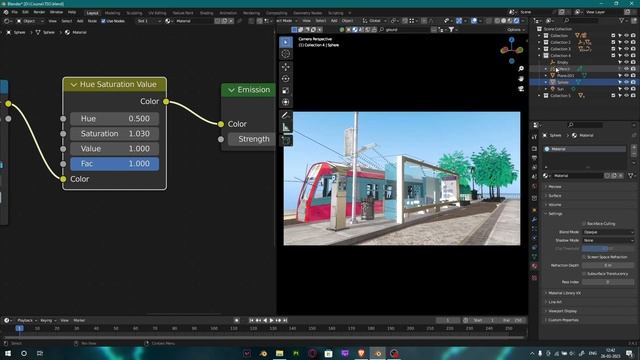Toggle exclude checkbox for Collection 3
Screen dimensions: 640x360
(x=613, y=49)
